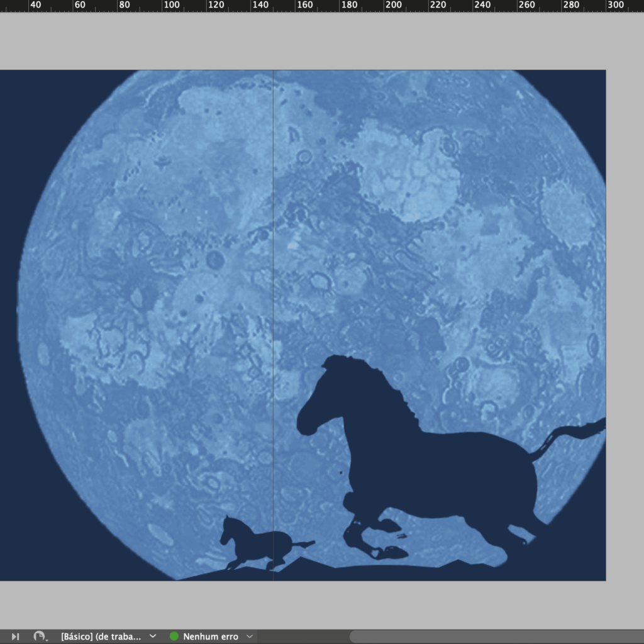644x644 pixels.
Task: Select the "[Básico] (de traba..." preflight profile
Action: (x=101, y=636)
